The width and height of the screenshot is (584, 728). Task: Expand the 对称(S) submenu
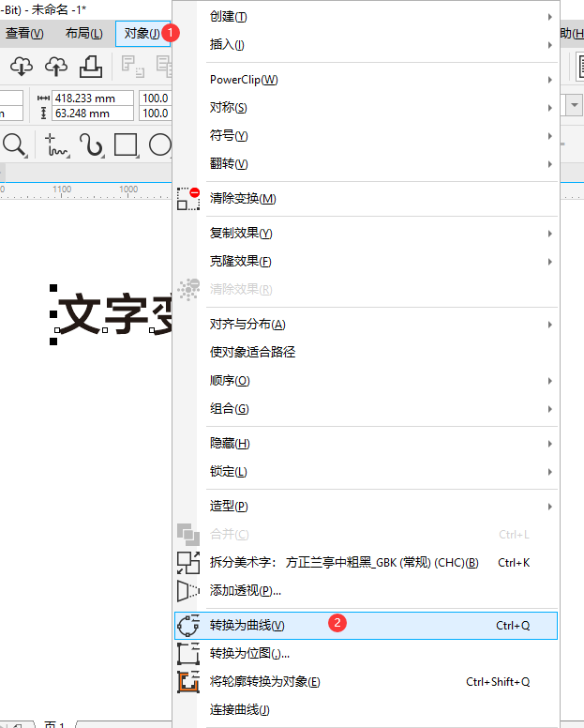click(366, 108)
